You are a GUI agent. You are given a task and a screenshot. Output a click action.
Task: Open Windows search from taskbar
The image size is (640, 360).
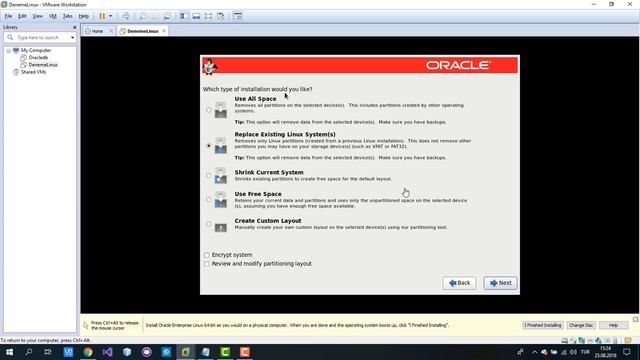click(x=29, y=352)
